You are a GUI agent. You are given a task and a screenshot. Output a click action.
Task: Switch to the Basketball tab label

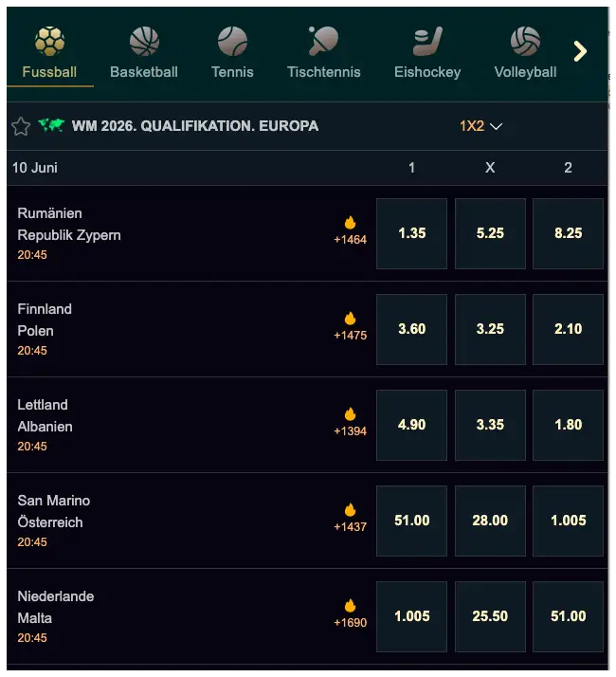(x=144, y=72)
